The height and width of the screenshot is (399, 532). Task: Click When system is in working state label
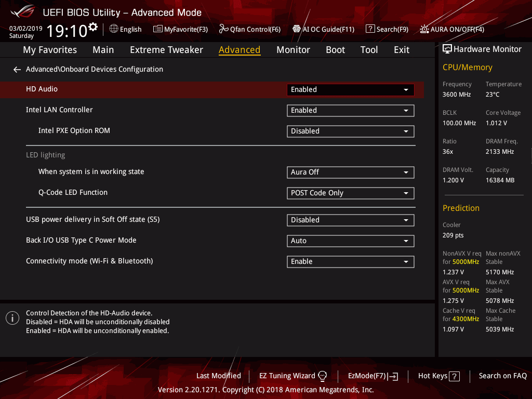pos(91,171)
